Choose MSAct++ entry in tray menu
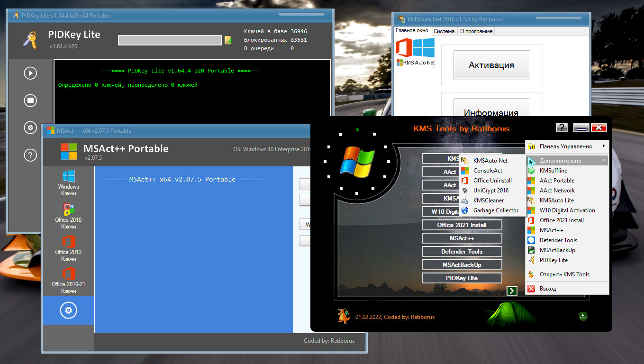Screen dimensions: 644x364 click(567, 230)
